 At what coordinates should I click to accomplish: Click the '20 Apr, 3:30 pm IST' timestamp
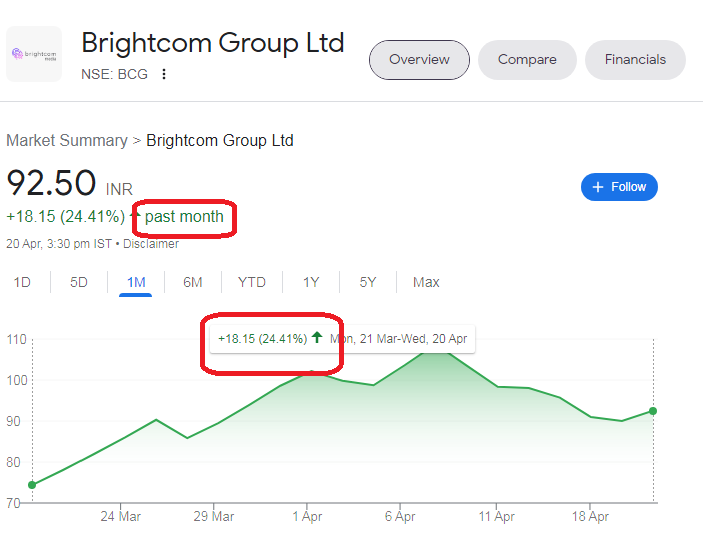tap(59, 244)
